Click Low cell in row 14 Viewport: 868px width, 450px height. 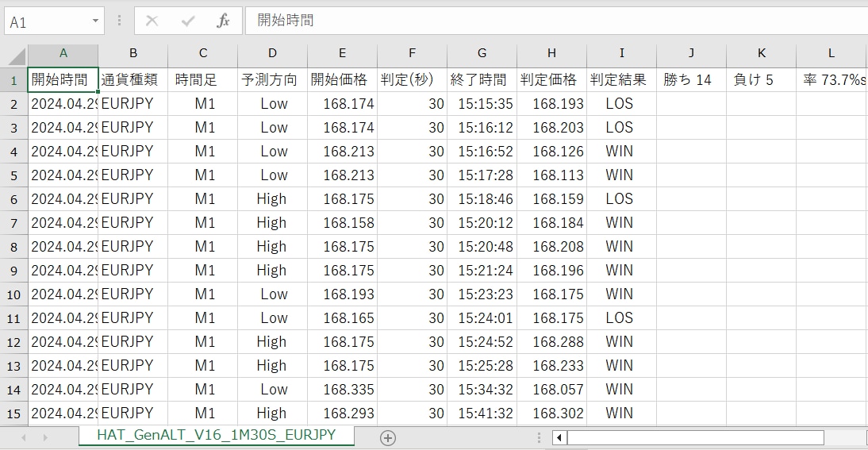272,389
